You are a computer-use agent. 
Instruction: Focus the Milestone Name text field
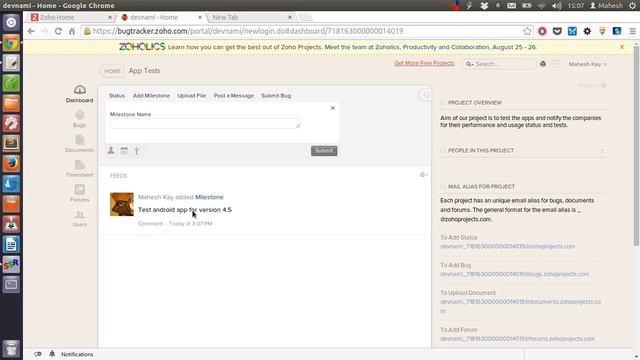[x=205, y=124]
